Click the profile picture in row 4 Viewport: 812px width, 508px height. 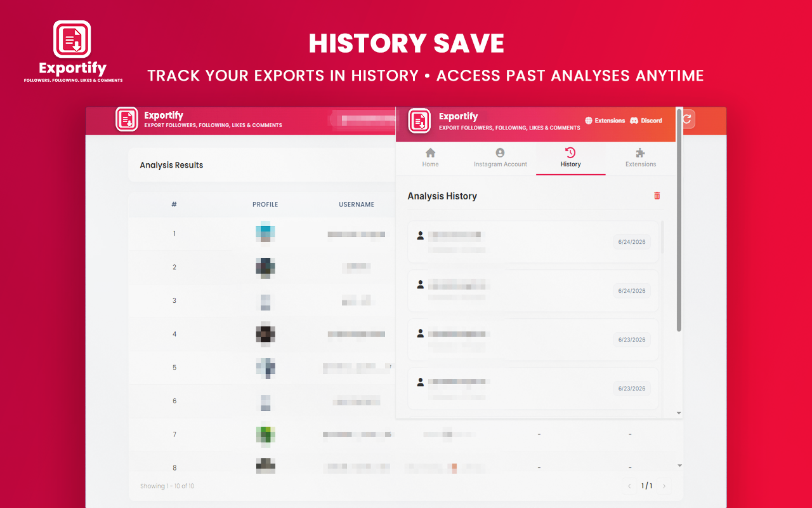pos(265,333)
